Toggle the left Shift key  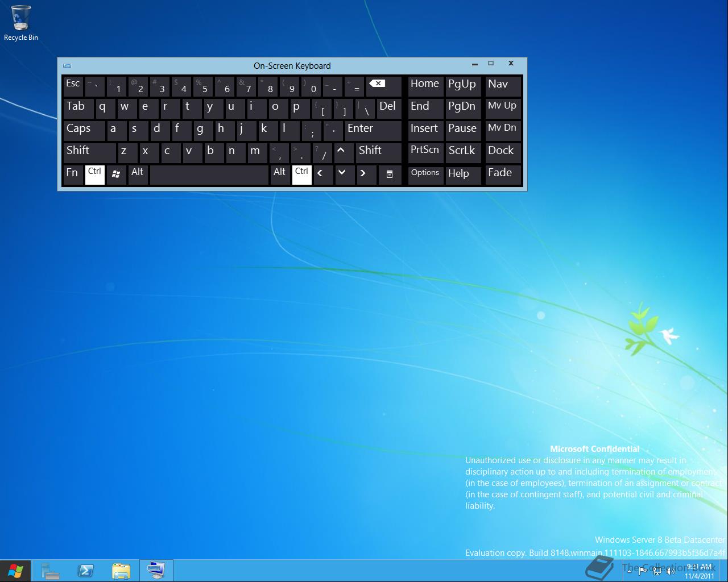89,152
